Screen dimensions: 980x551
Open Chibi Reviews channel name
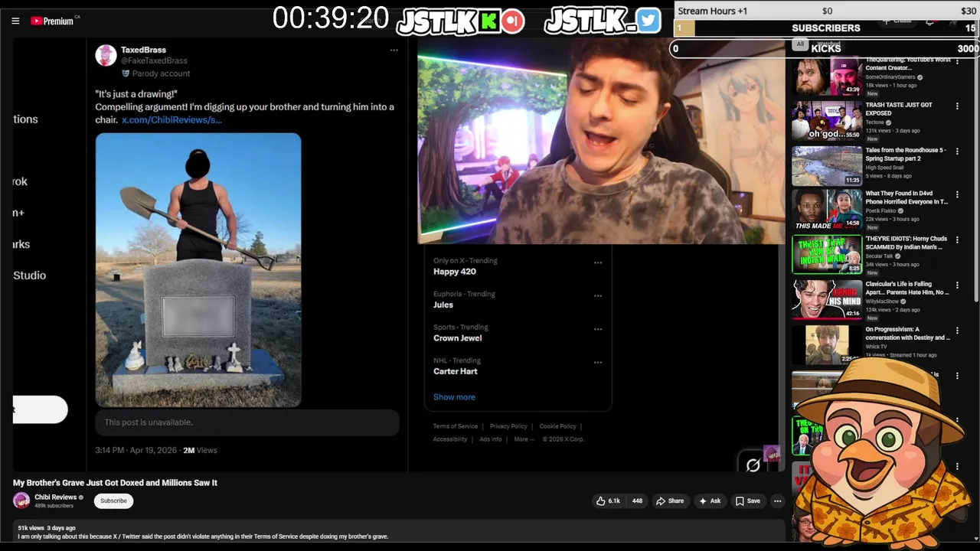pos(55,497)
